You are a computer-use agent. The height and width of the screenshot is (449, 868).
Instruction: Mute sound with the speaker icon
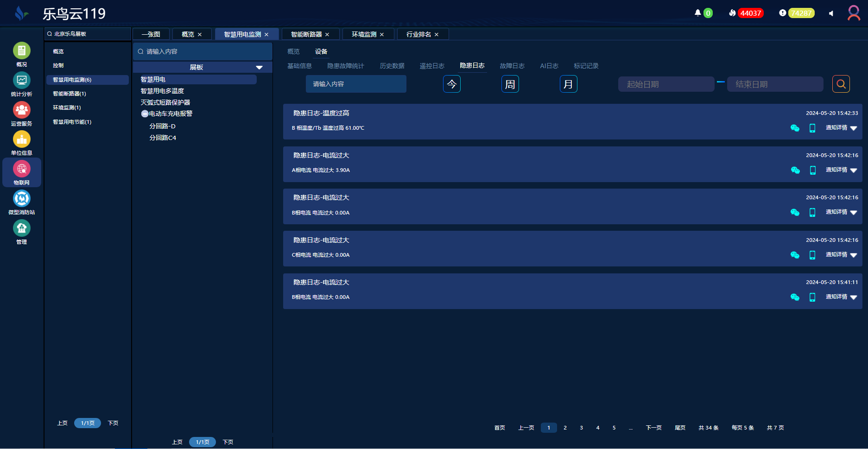tap(831, 13)
